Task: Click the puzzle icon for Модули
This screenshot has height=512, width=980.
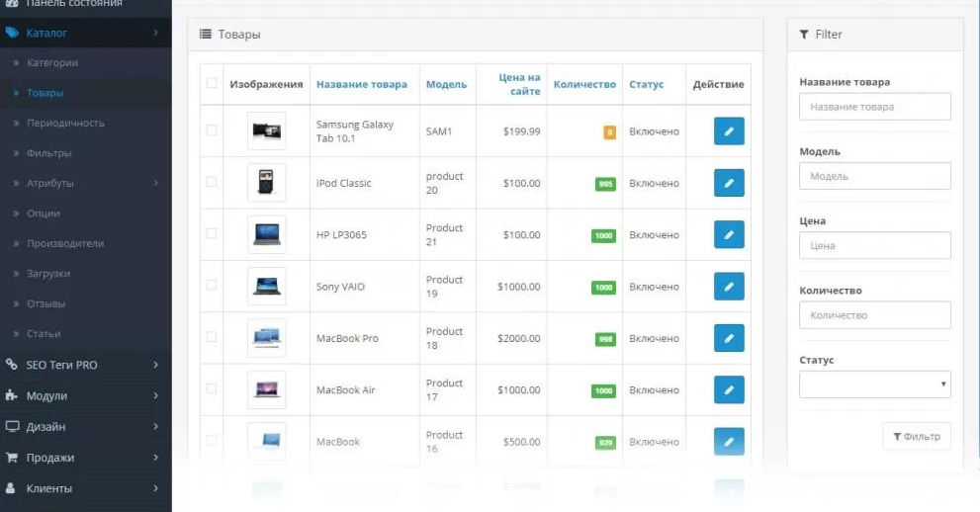Action: point(12,395)
